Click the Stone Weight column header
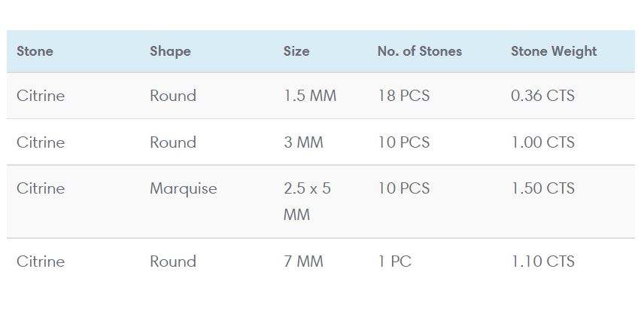Viewport: 644px width, 324px height. [553, 51]
